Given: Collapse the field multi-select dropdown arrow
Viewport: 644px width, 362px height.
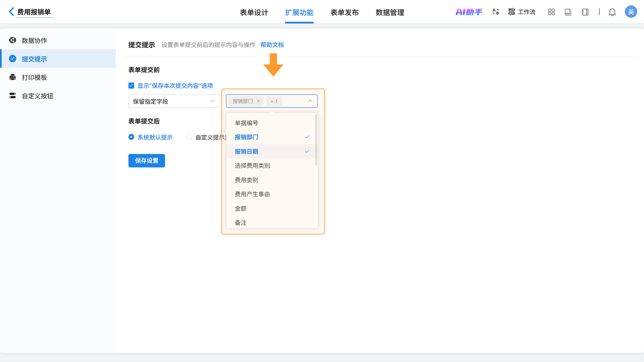Looking at the screenshot, I should tap(310, 101).
